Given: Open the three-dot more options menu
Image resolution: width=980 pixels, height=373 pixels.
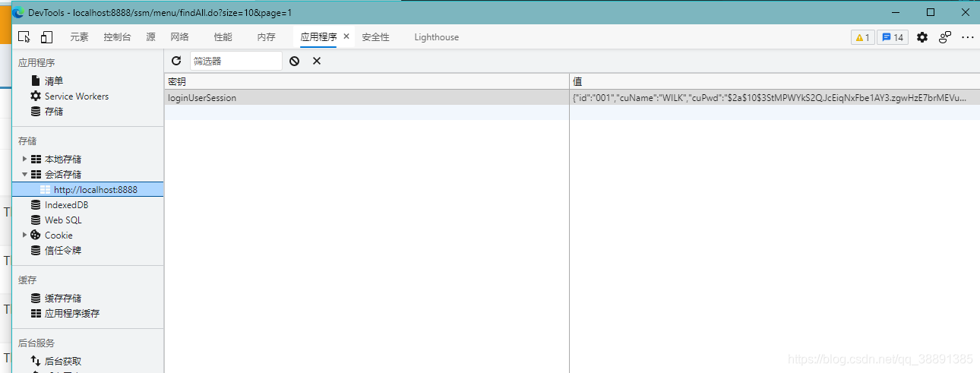Looking at the screenshot, I should 968,37.
